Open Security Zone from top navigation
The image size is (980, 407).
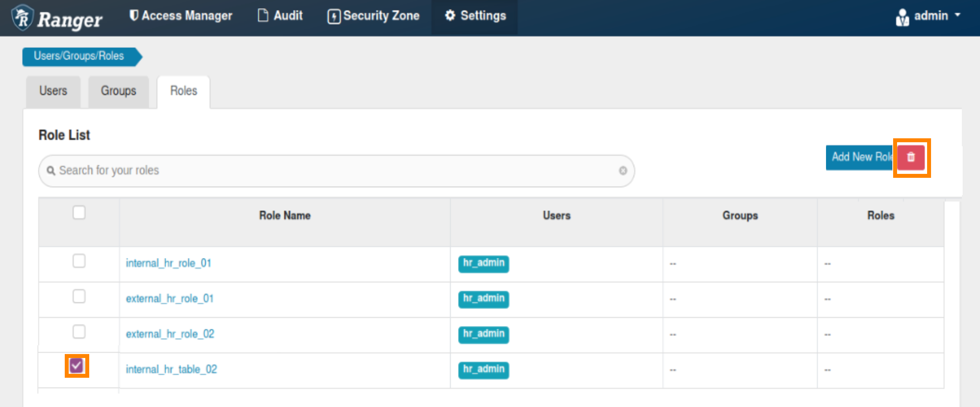pyautogui.click(x=374, y=16)
